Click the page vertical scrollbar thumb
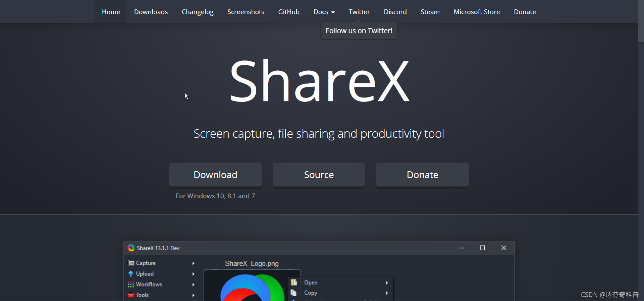This screenshot has width=644, height=301. pos(641,21)
